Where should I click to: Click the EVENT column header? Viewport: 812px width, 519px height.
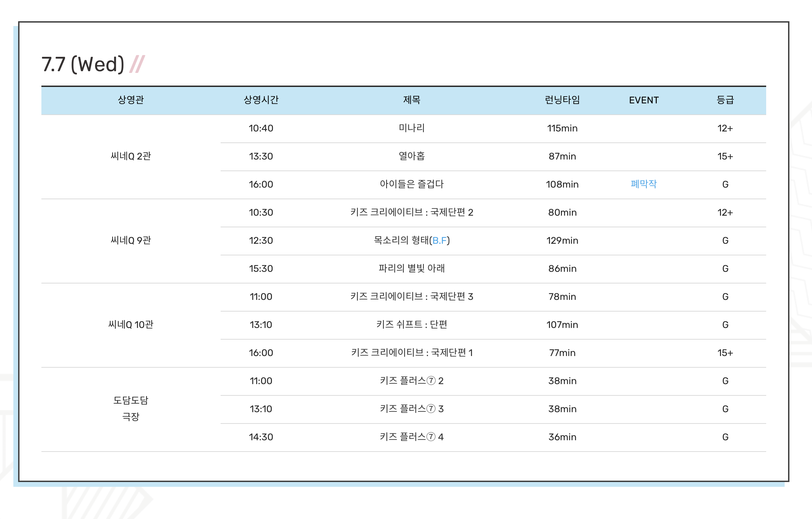pos(644,100)
